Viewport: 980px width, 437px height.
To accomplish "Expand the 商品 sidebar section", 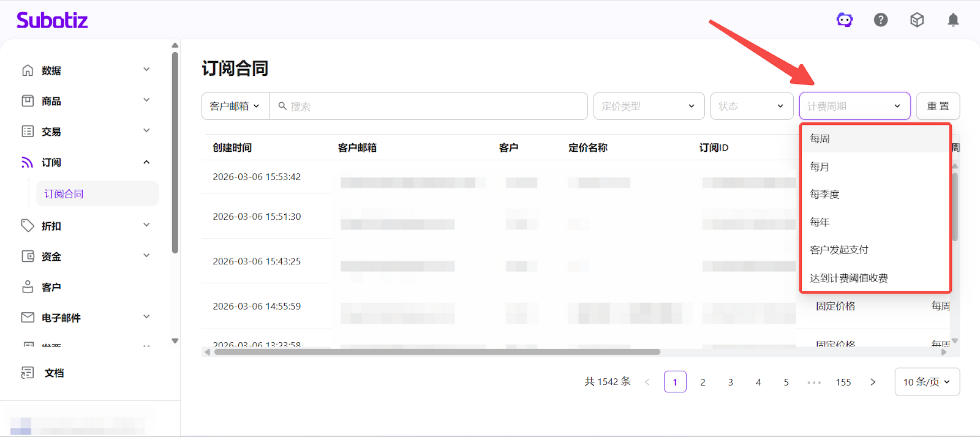I will coord(146,100).
